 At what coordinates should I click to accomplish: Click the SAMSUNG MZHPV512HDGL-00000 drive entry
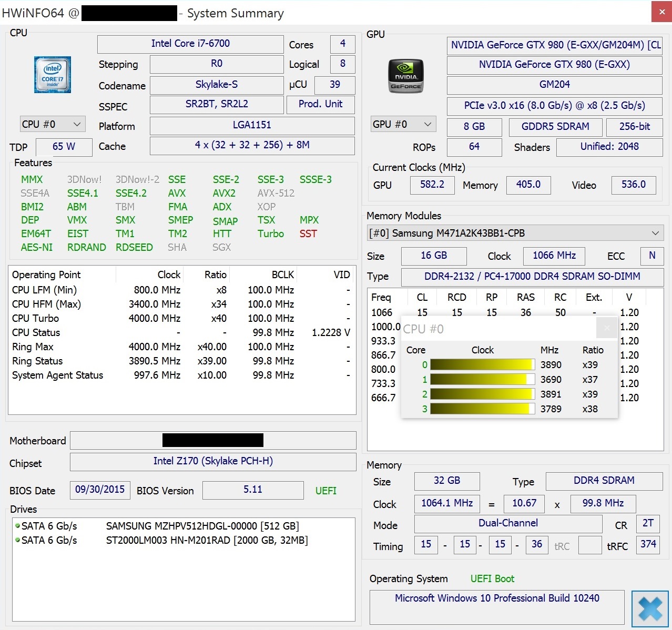(x=202, y=526)
